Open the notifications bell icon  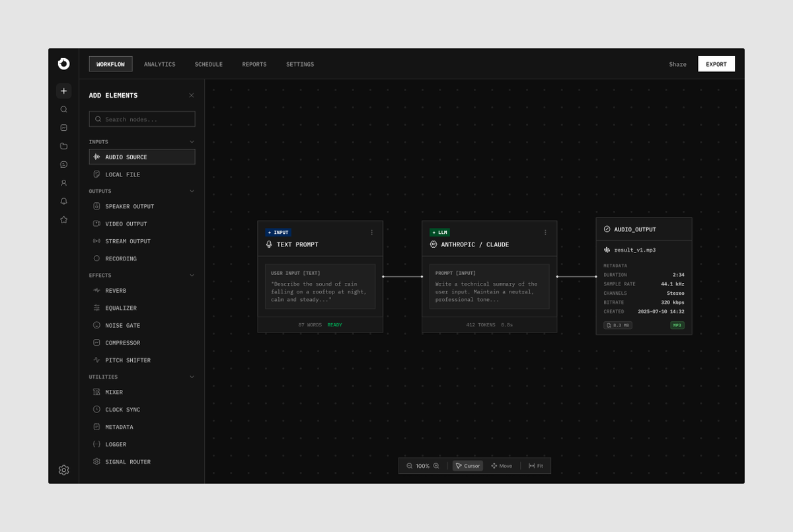click(63, 202)
